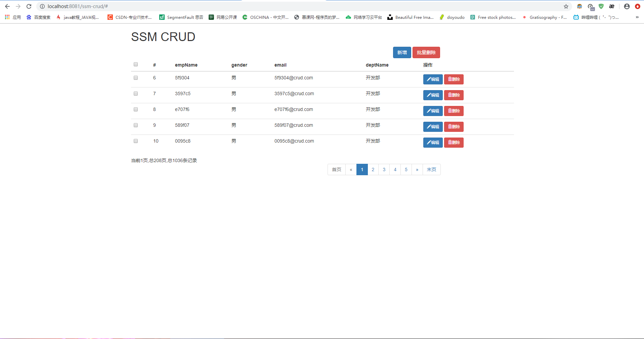Open the browser profile avatar icon
The height and width of the screenshot is (339, 644).
[626, 6]
